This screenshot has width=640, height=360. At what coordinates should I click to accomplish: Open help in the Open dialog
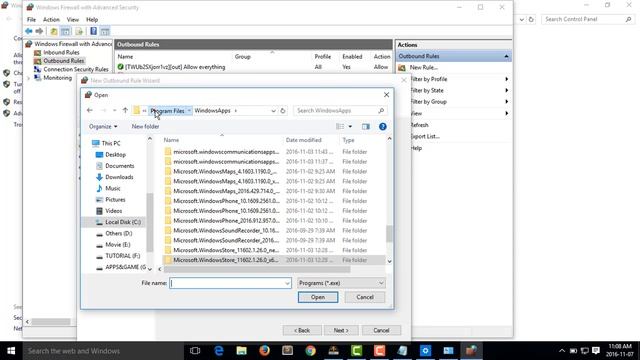[382, 127]
